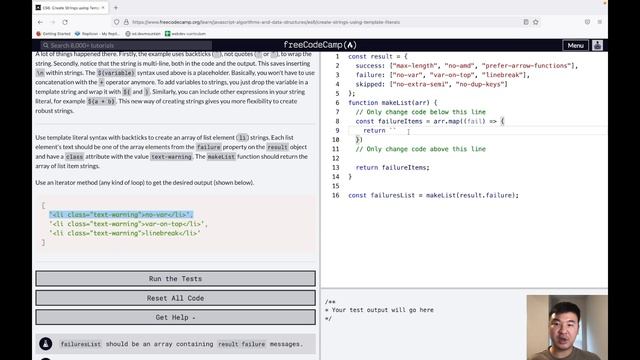Screen dimensions: 640x360
Task: Open the webdev curriculum bookmark
Action: [185, 33]
